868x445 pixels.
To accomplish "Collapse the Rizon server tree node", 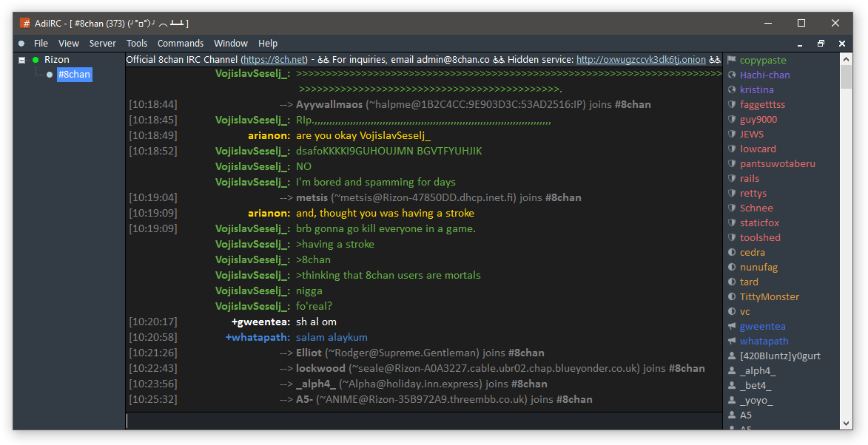I will [x=21, y=60].
